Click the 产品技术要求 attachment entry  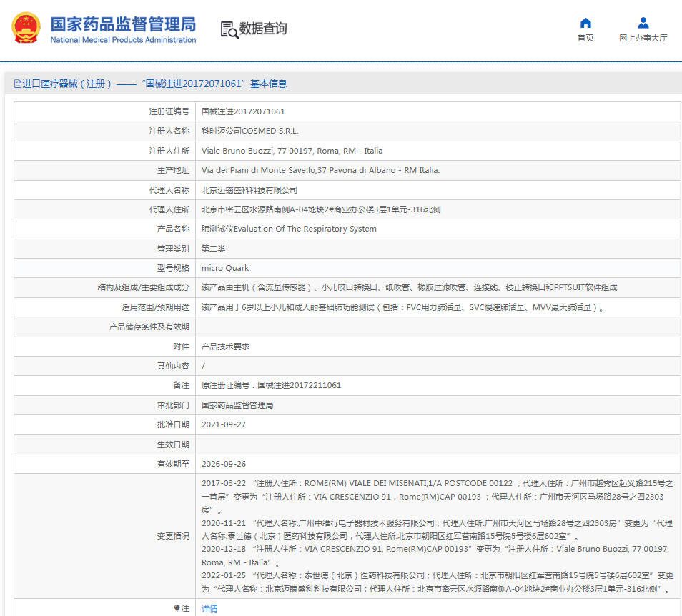(x=225, y=347)
